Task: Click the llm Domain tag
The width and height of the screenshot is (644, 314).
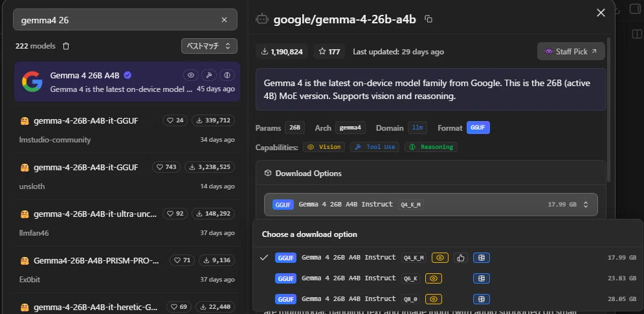Action: point(417,128)
